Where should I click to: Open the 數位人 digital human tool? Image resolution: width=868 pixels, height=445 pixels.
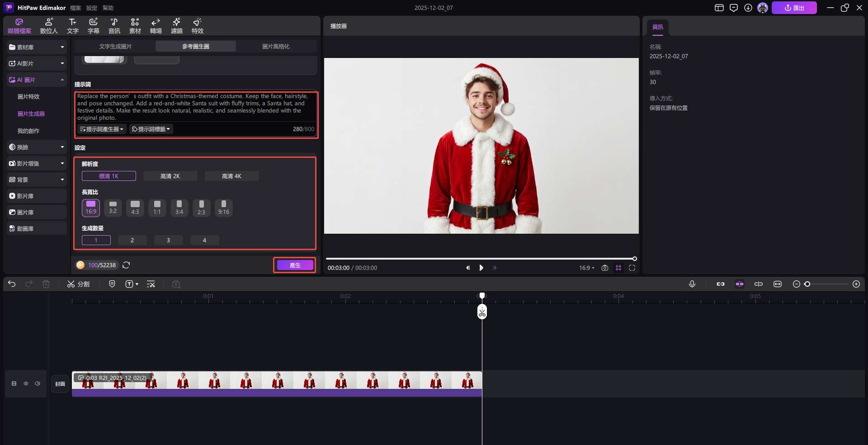click(x=49, y=26)
